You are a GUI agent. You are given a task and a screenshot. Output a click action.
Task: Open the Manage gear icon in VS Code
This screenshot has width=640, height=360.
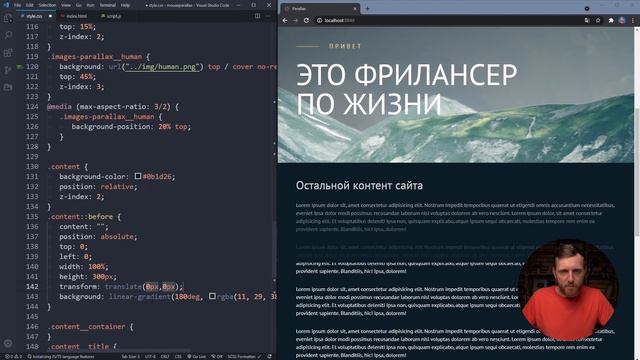pyautogui.click(x=8, y=343)
